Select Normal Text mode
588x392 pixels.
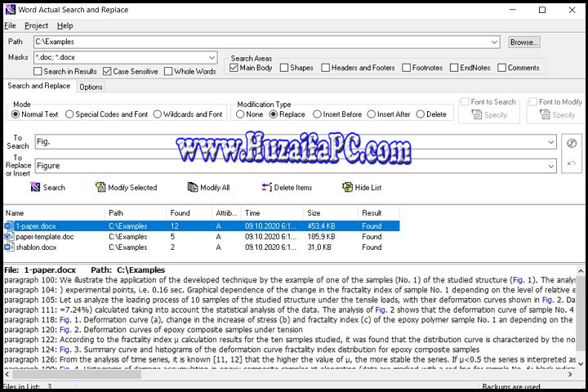tap(16, 114)
